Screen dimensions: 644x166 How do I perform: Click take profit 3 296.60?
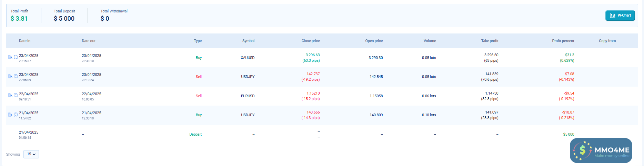(x=491, y=55)
